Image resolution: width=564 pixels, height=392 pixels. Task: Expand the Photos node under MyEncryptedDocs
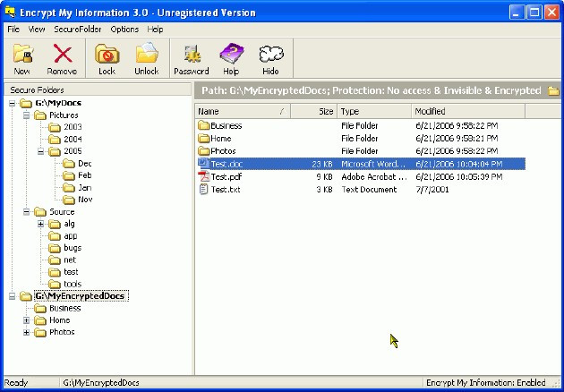(x=26, y=333)
